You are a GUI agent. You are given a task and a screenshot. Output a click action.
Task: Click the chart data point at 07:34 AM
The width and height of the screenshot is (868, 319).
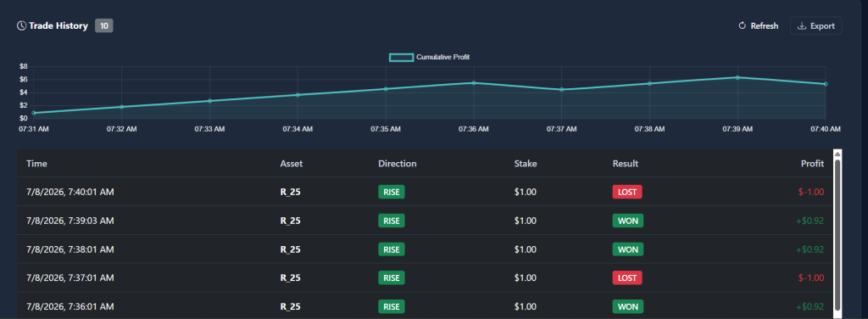point(298,95)
